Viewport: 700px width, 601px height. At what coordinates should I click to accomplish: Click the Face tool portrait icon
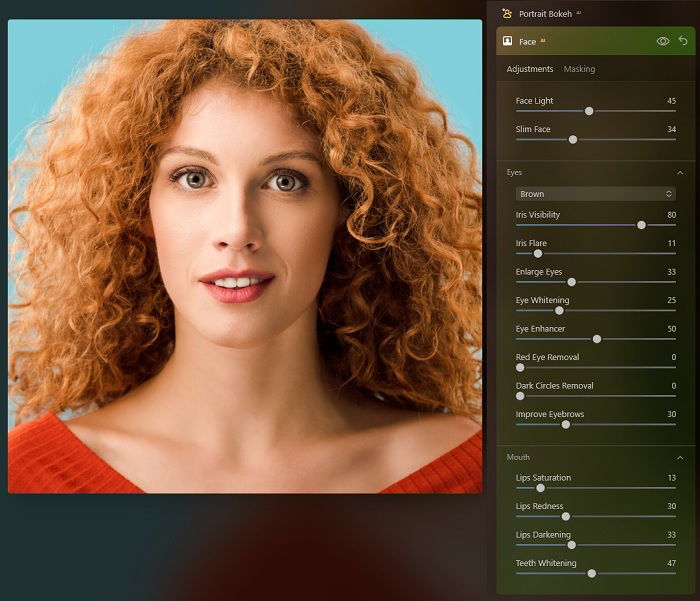pyautogui.click(x=508, y=41)
